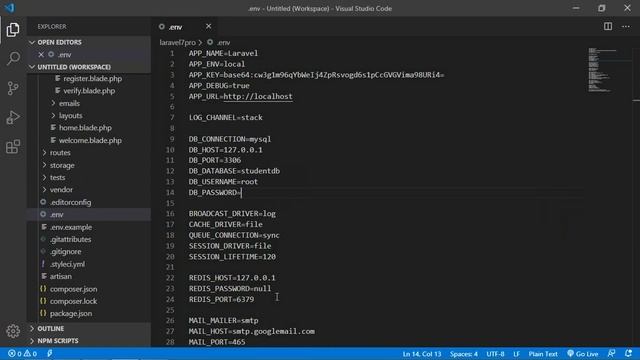Viewport: 640px width, 360px height.
Task: Change LF end of line sequence
Action: (516, 354)
